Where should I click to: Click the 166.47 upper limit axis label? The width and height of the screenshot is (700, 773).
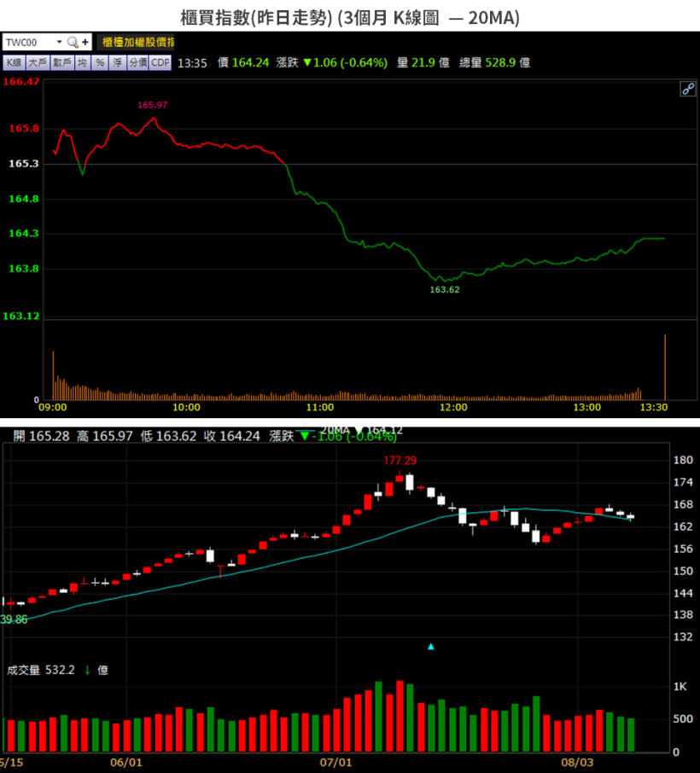click(x=20, y=82)
